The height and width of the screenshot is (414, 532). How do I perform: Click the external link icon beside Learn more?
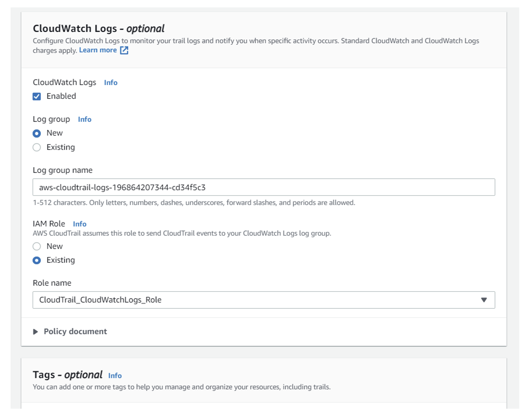click(124, 50)
